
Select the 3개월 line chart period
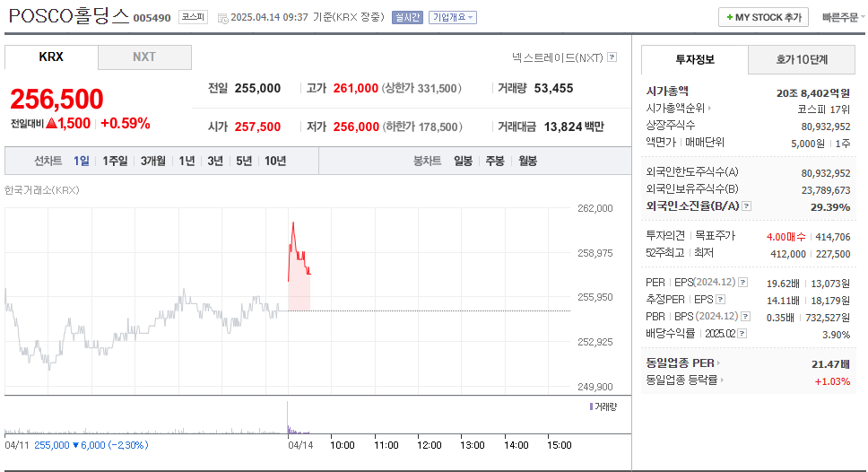click(152, 162)
